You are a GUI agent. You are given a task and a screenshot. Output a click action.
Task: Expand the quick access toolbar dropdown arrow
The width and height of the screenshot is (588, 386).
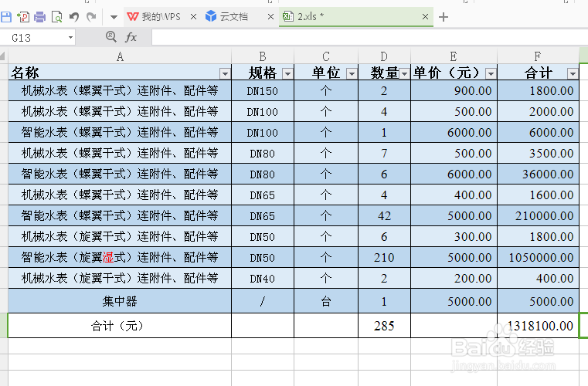coord(114,17)
